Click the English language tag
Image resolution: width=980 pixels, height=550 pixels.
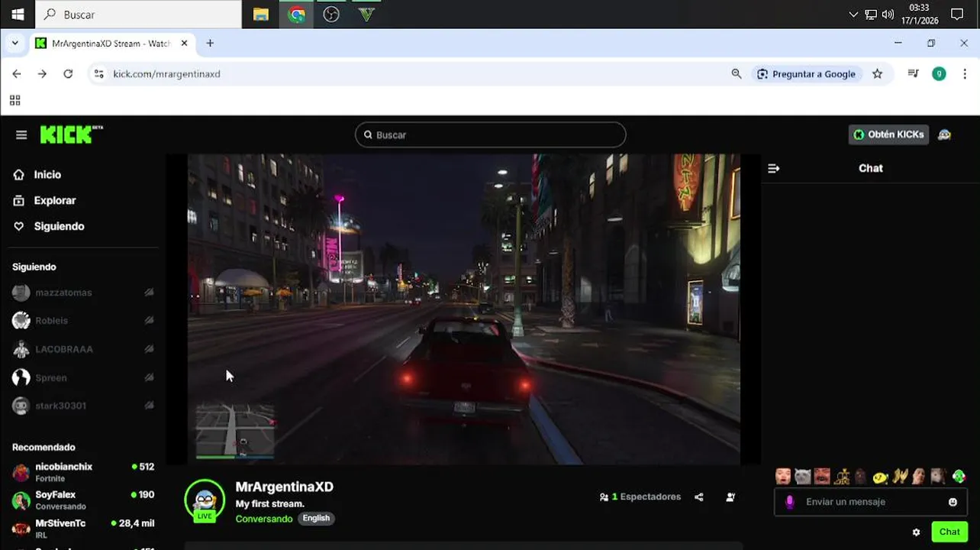point(316,518)
